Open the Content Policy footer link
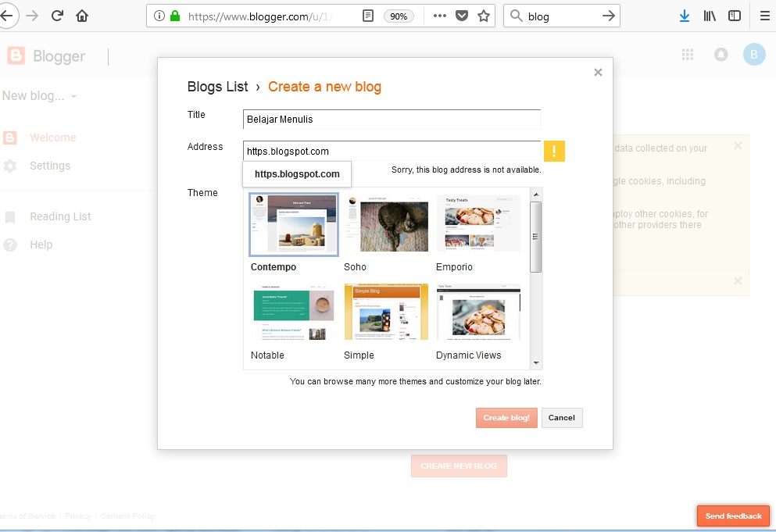Viewport: 776px width, 532px height. (127, 516)
